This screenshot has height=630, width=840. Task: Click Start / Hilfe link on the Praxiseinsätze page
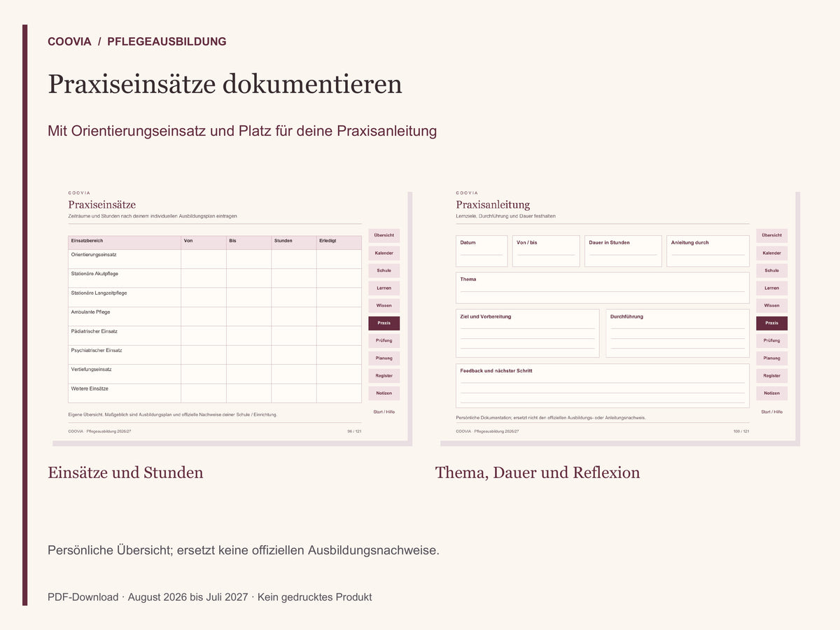(x=384, y=412)
